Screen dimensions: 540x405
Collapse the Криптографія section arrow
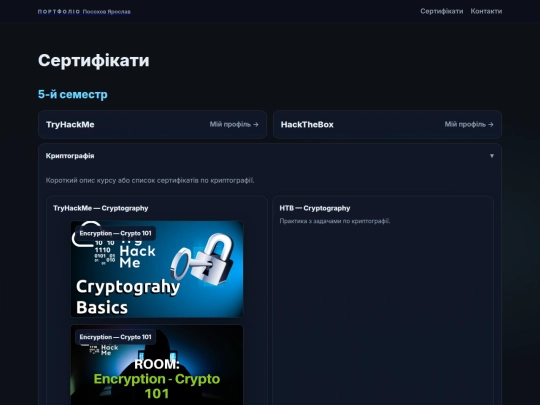pos(492,156)
